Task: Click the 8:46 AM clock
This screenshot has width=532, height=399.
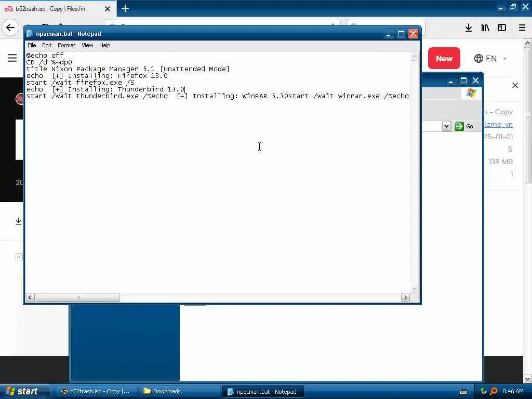Action: (x=513, y=391)
